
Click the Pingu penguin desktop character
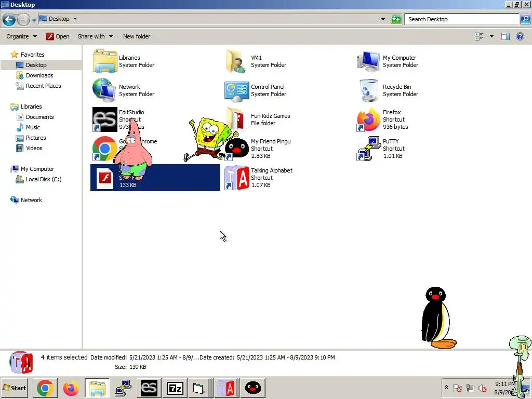coord(437,318)
